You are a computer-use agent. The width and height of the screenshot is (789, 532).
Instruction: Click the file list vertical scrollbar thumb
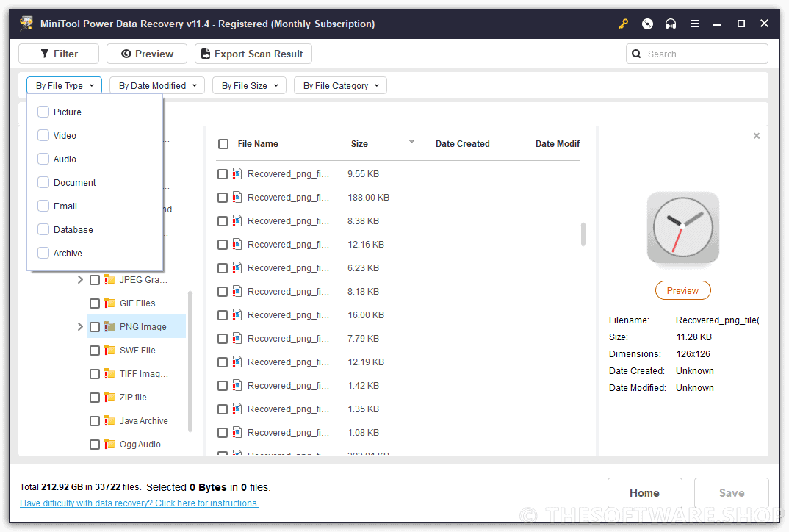pos(583,234)
